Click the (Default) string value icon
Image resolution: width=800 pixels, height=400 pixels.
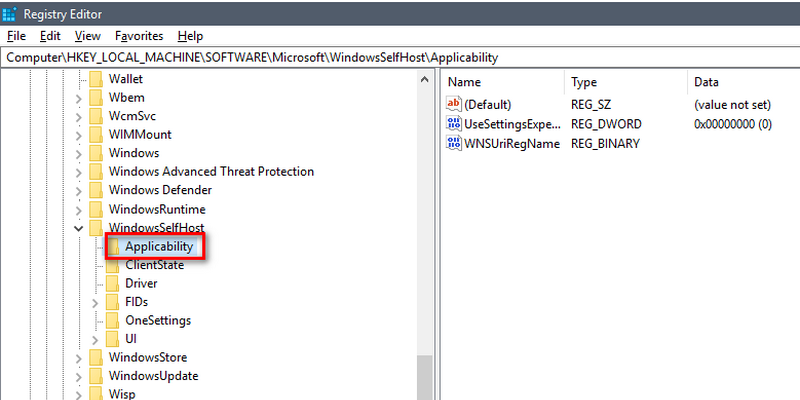[453, 105]
